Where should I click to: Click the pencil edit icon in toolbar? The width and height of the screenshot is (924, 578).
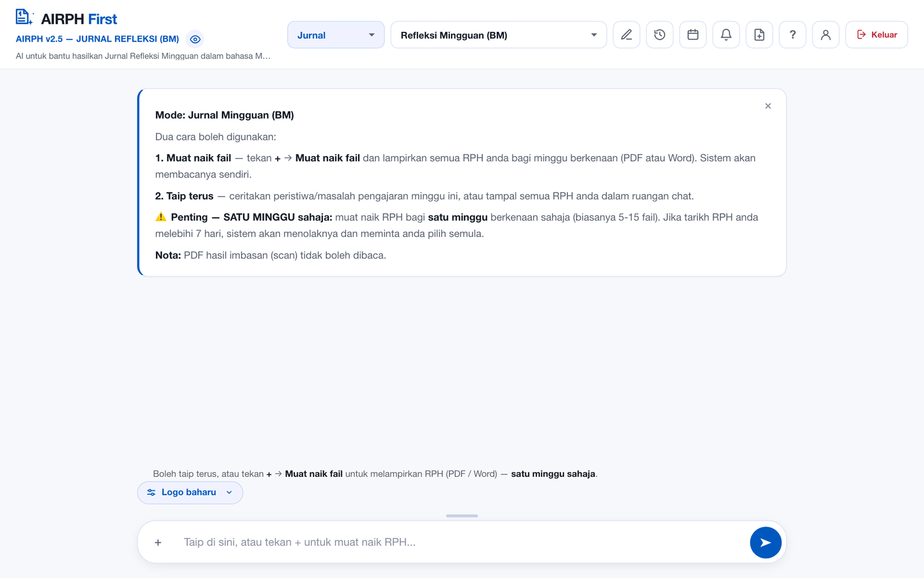click(627, 35)
